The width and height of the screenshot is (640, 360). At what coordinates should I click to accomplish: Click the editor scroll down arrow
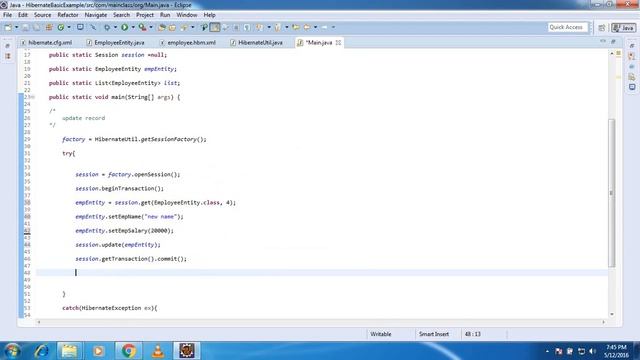611,314
